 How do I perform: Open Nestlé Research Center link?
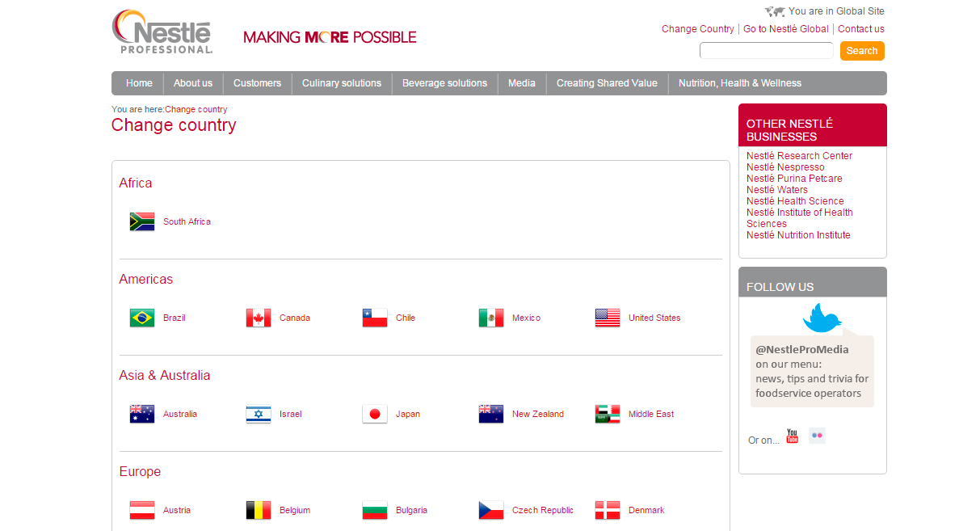coord(799,156)
